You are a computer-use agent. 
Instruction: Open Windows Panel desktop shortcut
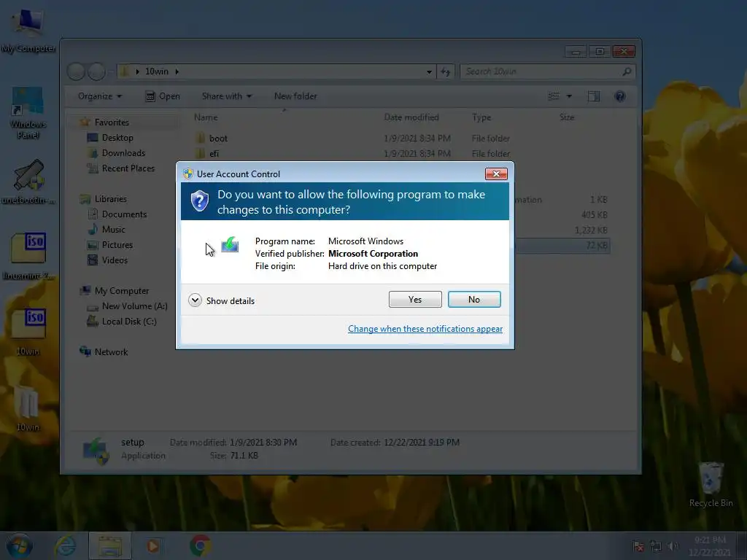28,113
